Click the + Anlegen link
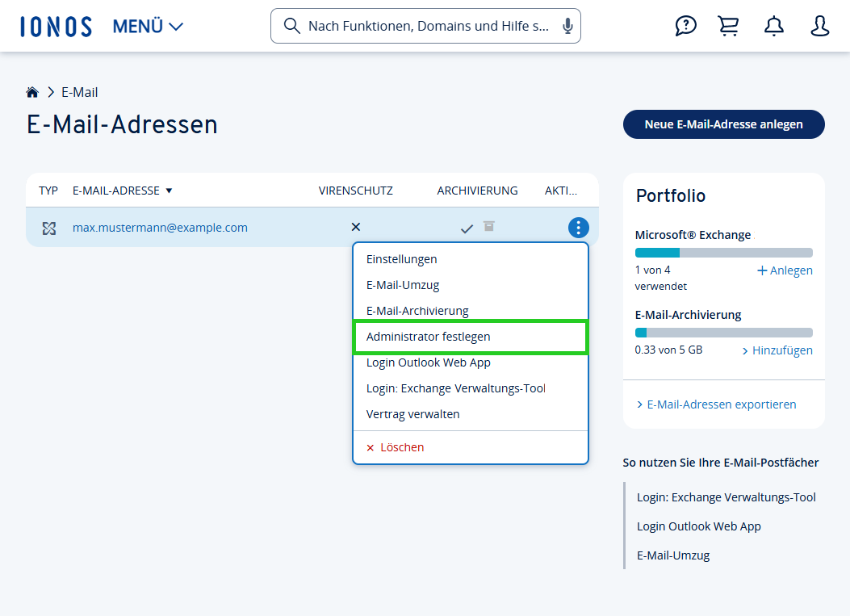This screenshot has height=616, width=850. 785,270
